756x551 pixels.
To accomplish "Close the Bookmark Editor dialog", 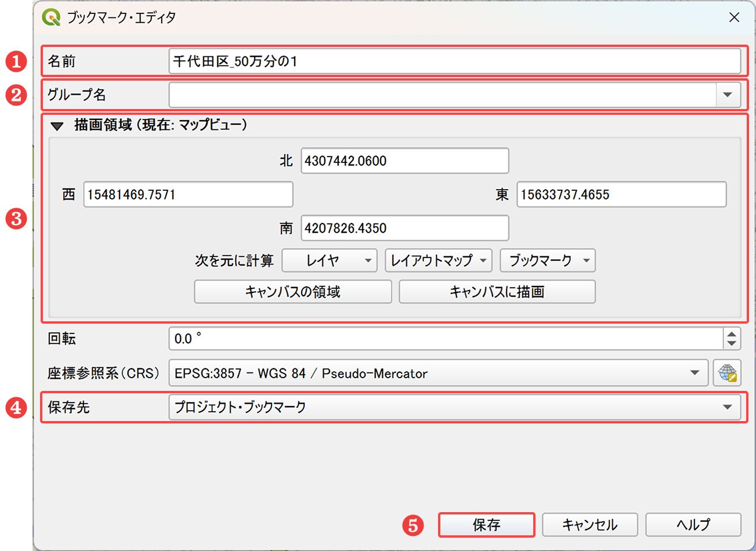I will [x=734, y=17].
